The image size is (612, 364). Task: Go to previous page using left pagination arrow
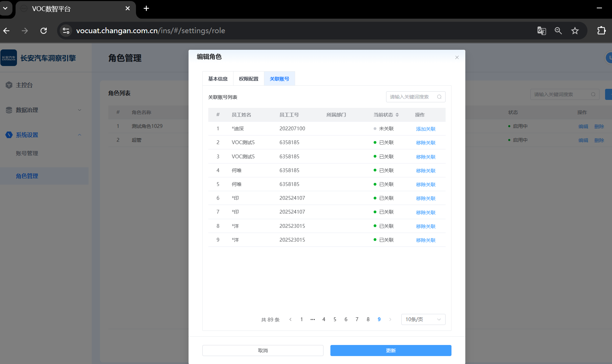[290, 319]
